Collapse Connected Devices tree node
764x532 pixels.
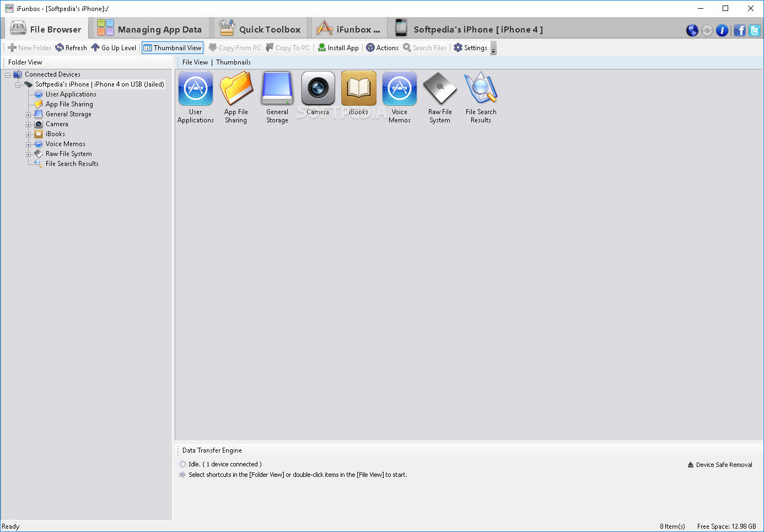click(8, 75)
